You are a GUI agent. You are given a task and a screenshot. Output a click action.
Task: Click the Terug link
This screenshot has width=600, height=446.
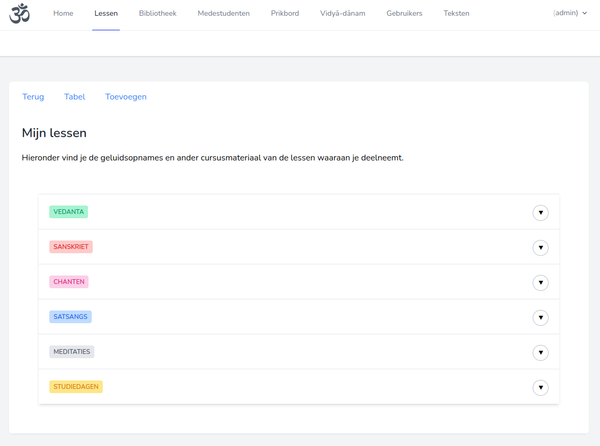33,97
